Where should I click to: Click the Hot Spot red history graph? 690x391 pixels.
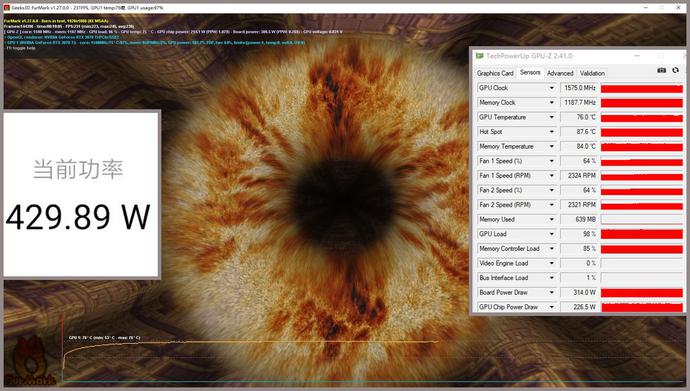[x=642, y=132]
